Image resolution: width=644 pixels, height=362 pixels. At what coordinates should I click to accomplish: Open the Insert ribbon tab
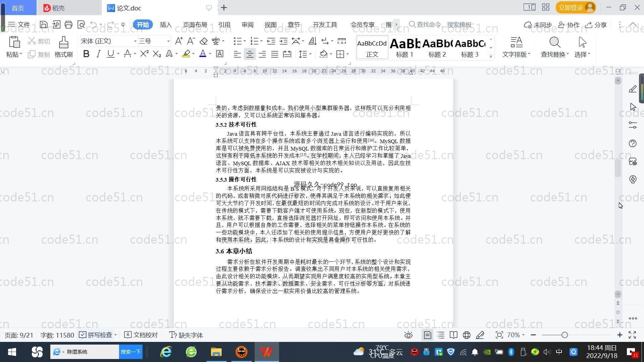(166, 25)
